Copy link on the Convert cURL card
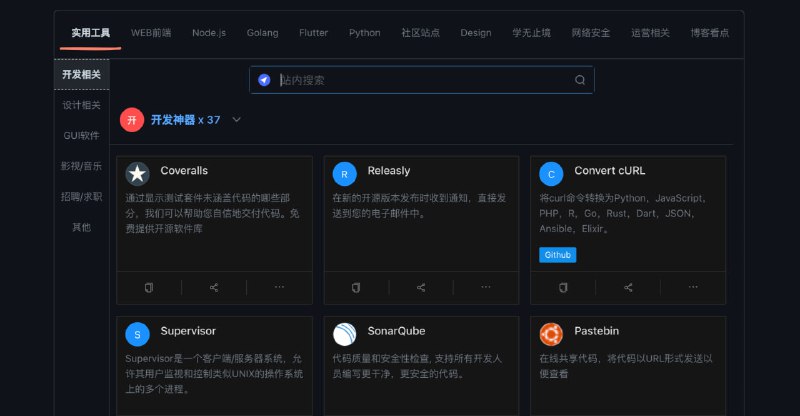Image resolution: width=800 pixels, height=416 pixels. (563, 287)
